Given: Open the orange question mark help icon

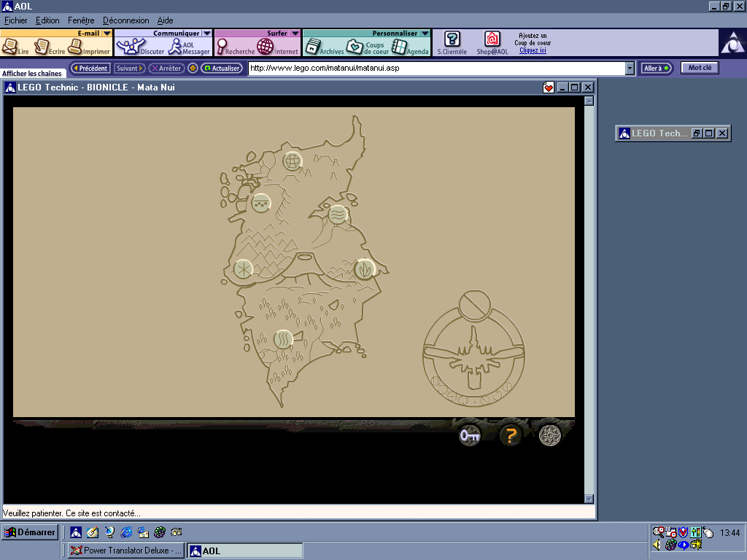Looking at the screenshot, I should pos(511,435).
